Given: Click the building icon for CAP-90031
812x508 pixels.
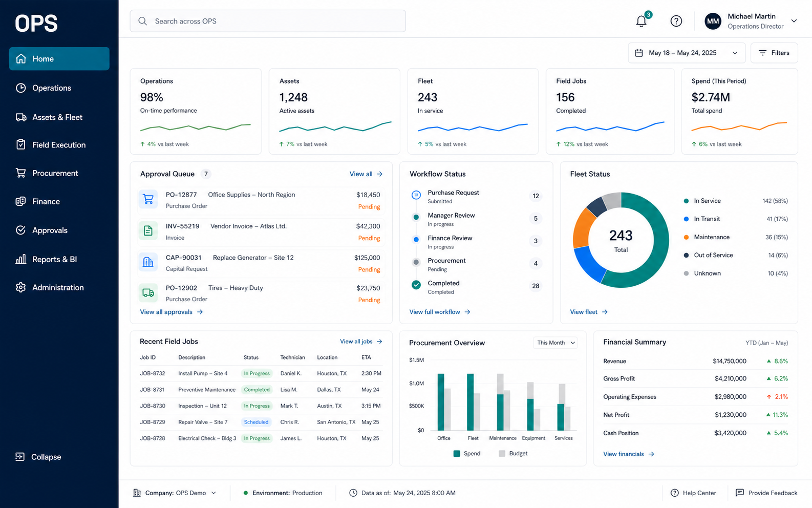Looking at the screenshot, I should [148, 262].
